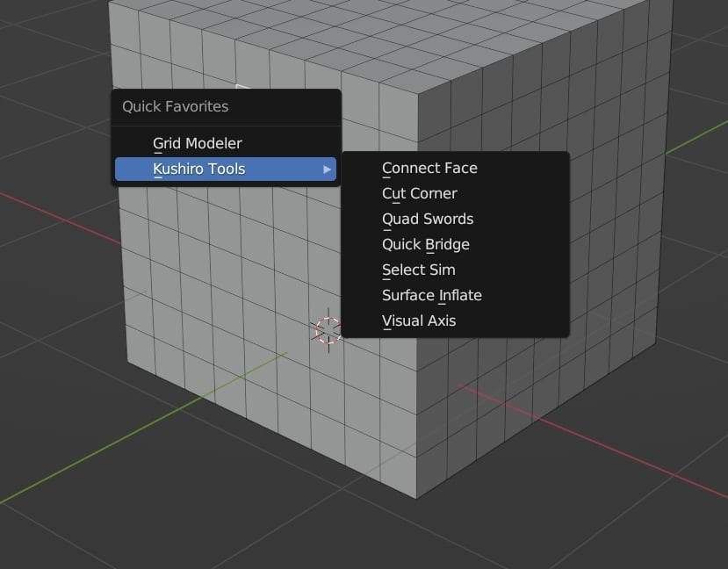
Task: Click the 3D cursor in viewport
Action: pyautogui.click(x=328, y=330)
